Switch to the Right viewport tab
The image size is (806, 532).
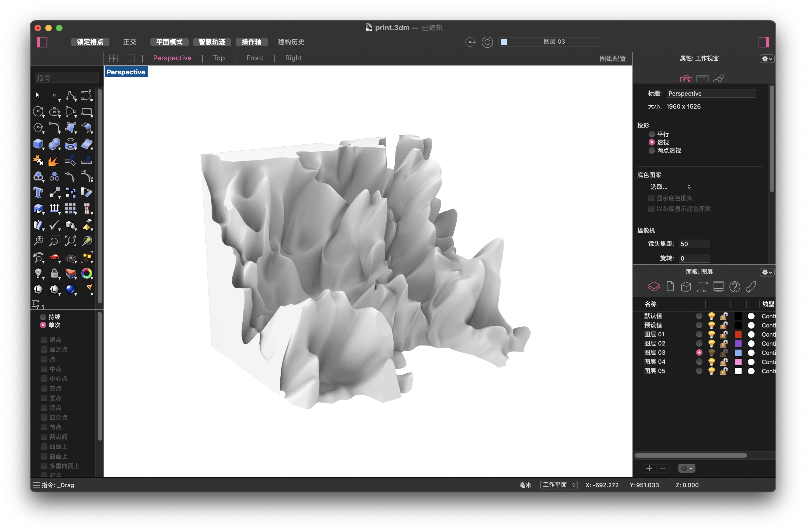(x=293, y=58)
